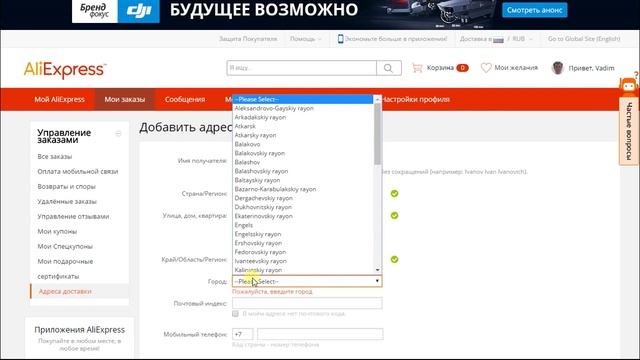Open Частые вопросы side tab
This screenshot has height=360, width=640.
coord(629,131)
